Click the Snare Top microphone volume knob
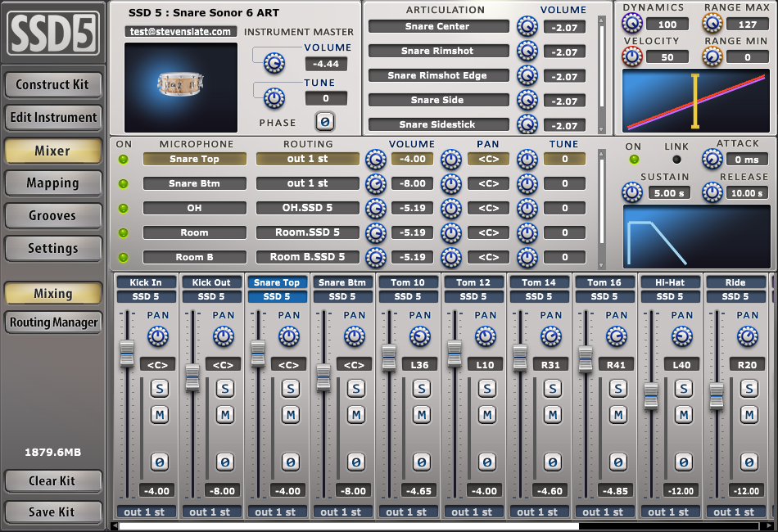This screenshot has height=532, width=778. point(376,159)
